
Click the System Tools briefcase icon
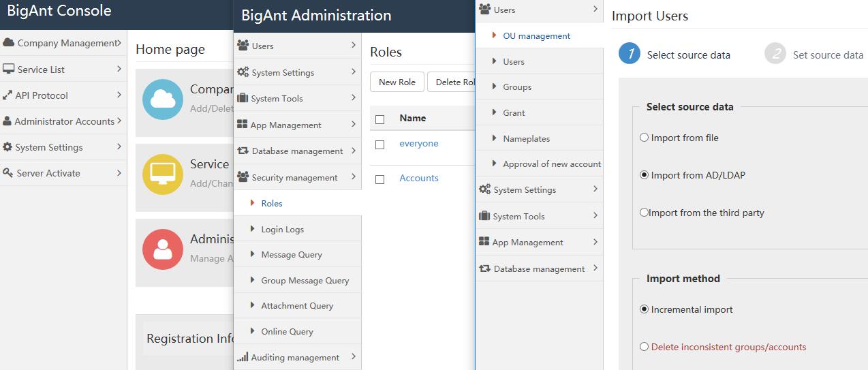[243, 98]
